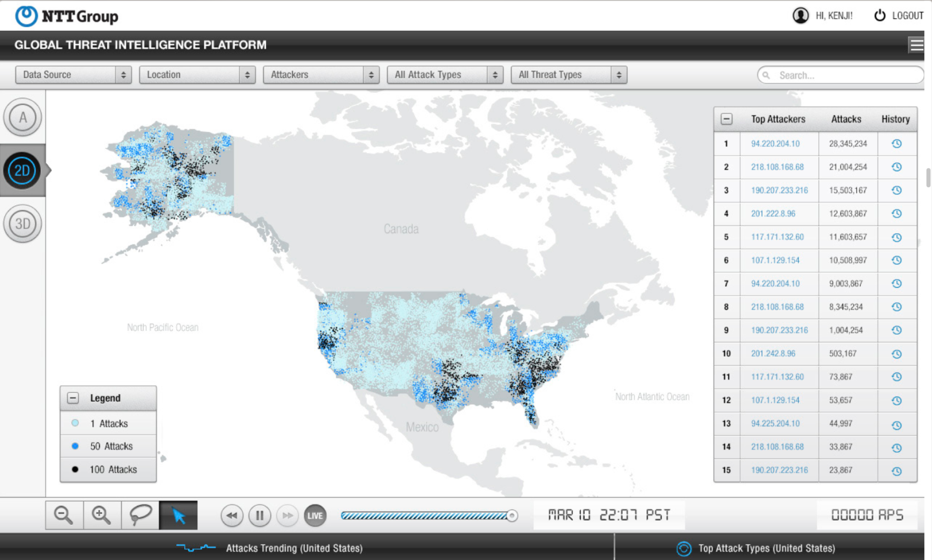Click the zoom out magnifier icon
Screen dimensions: 932x560
pos(64,515)
